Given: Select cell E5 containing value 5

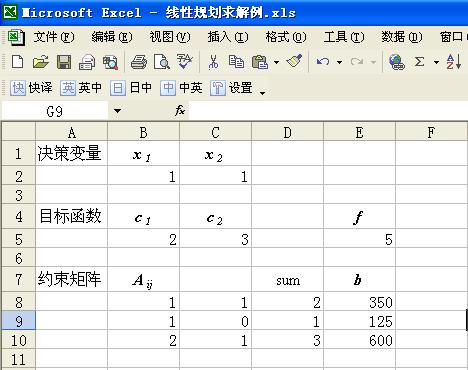Looking at the screenshot, I should pos(359,239).
